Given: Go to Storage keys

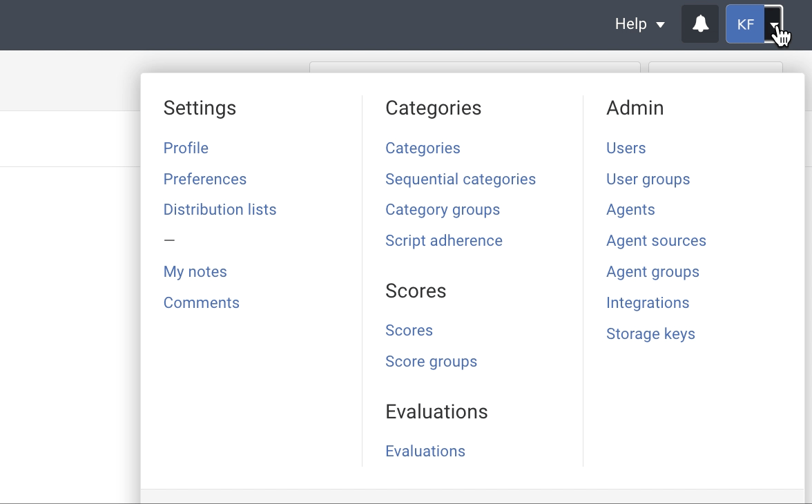Looking at the screenshot, I should pyautogui.click(x=650, y=333).
